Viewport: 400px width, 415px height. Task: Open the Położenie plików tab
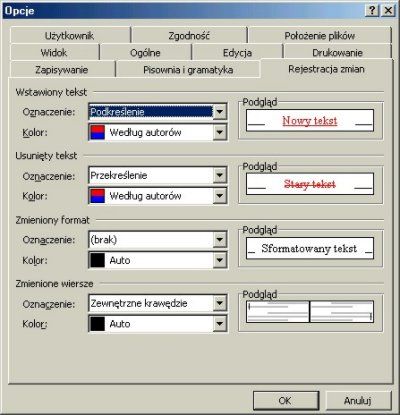320,35
